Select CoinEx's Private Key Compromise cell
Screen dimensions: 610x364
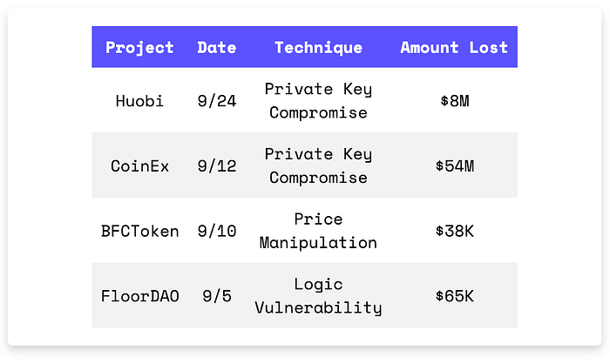coord(318,165)
